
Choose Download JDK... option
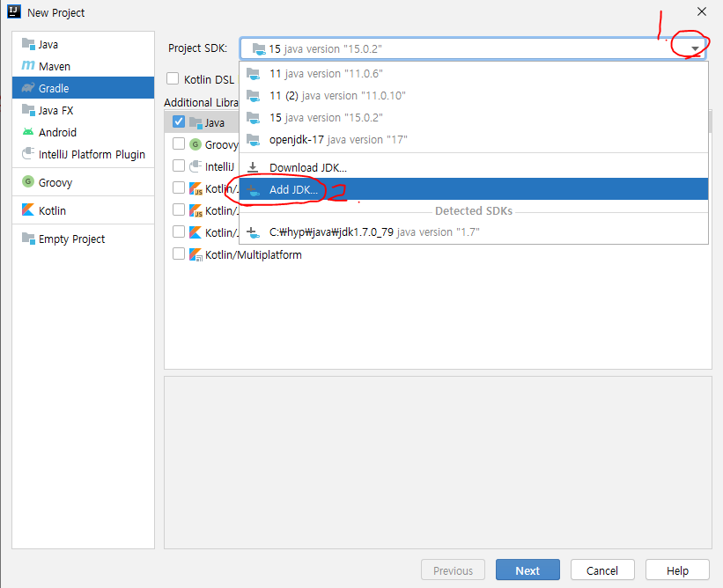pos(474,167)
